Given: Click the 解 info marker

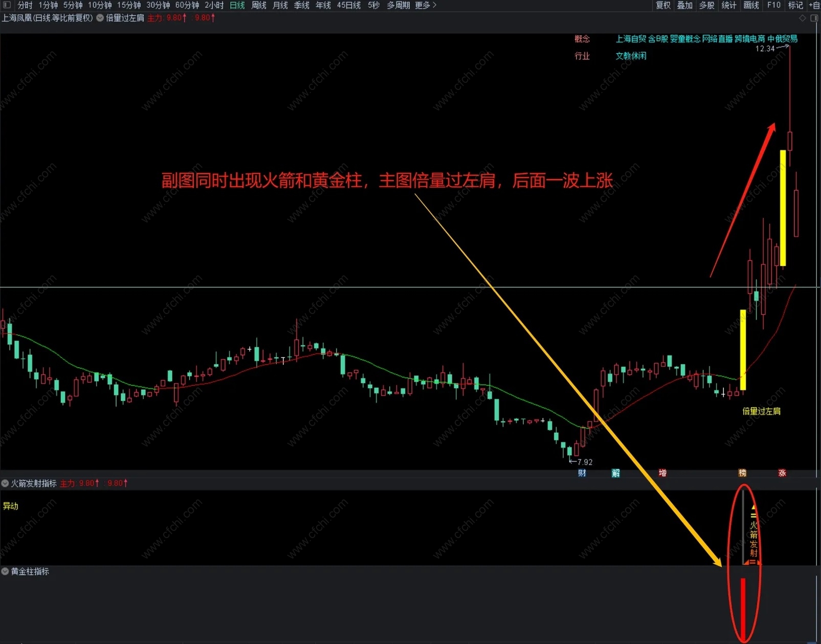Looking at the screenshot, I should (616, 473).
